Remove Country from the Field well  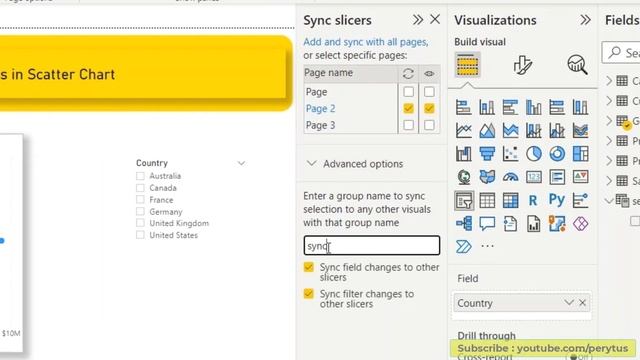click(582, 303)
